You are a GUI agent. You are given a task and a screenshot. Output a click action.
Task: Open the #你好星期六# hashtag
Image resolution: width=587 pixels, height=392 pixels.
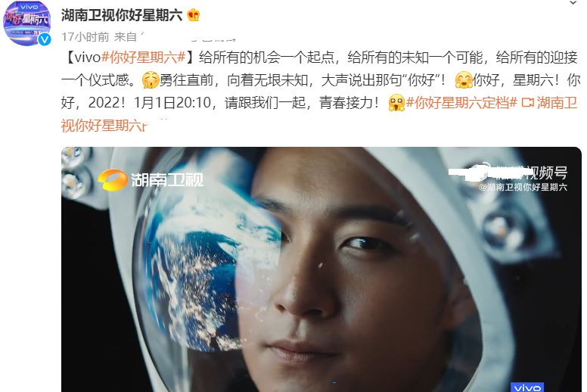click(x=144, y=58)
